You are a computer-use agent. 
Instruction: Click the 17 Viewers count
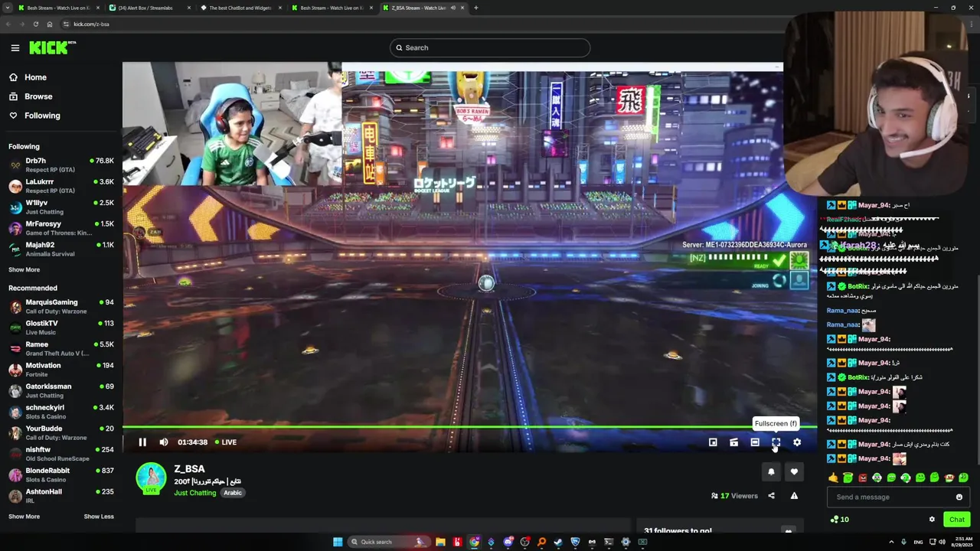click(734, 496)
